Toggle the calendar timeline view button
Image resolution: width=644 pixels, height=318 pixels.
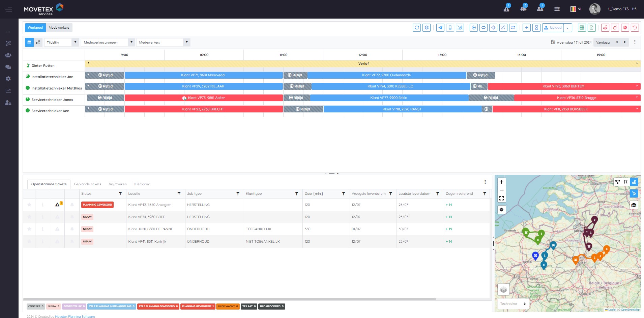pos(29,42)
